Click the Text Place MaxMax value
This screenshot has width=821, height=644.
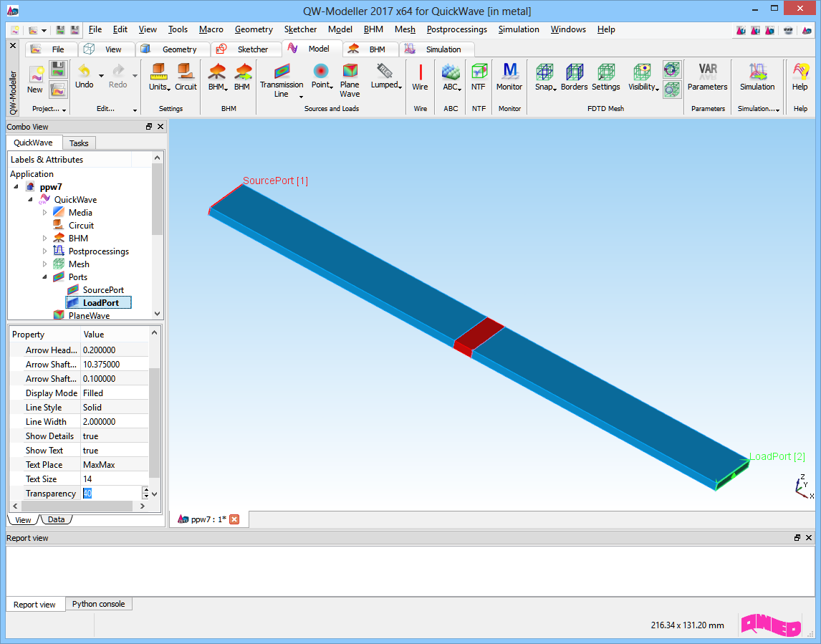coord(115,464)
